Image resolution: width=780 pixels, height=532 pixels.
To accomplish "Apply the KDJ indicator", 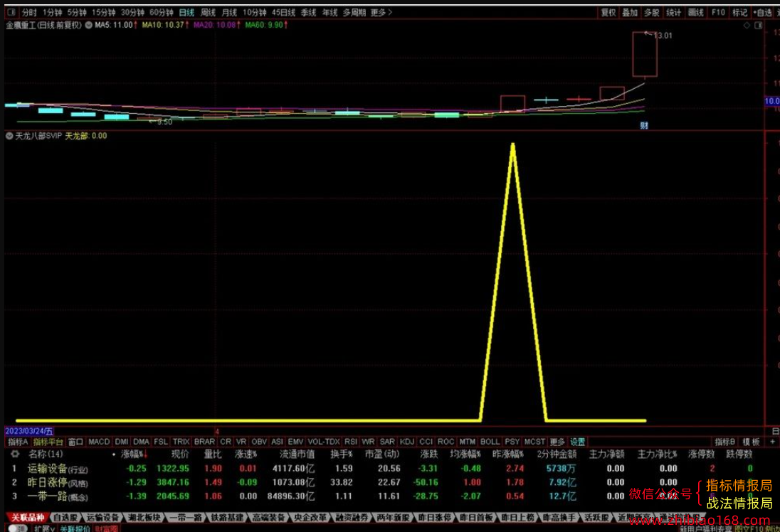I will coord(407,442).
